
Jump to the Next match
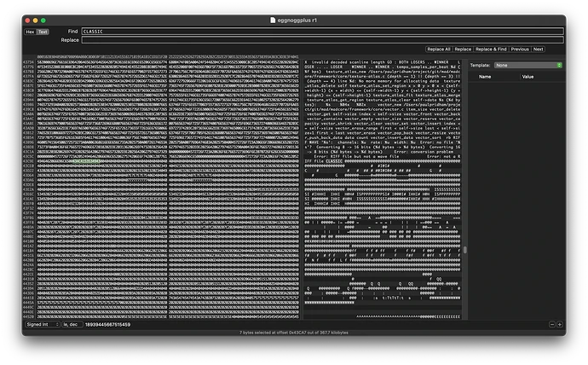click(x=538, y=49)
